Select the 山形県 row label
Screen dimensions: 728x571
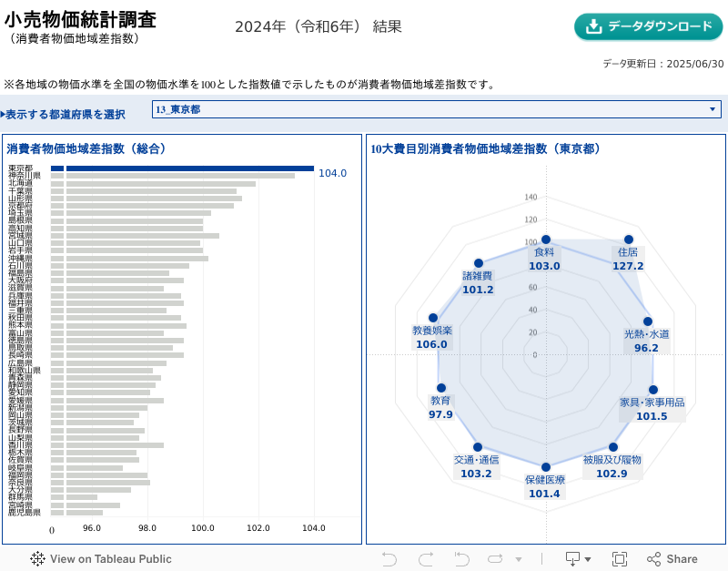pyautogui.click(x=20, y=199)
